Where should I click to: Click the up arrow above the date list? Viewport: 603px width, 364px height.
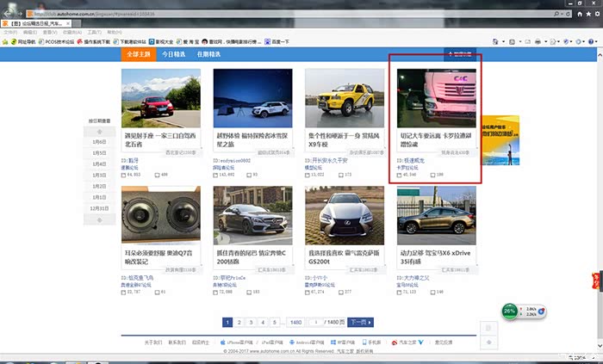click(99, 131)
